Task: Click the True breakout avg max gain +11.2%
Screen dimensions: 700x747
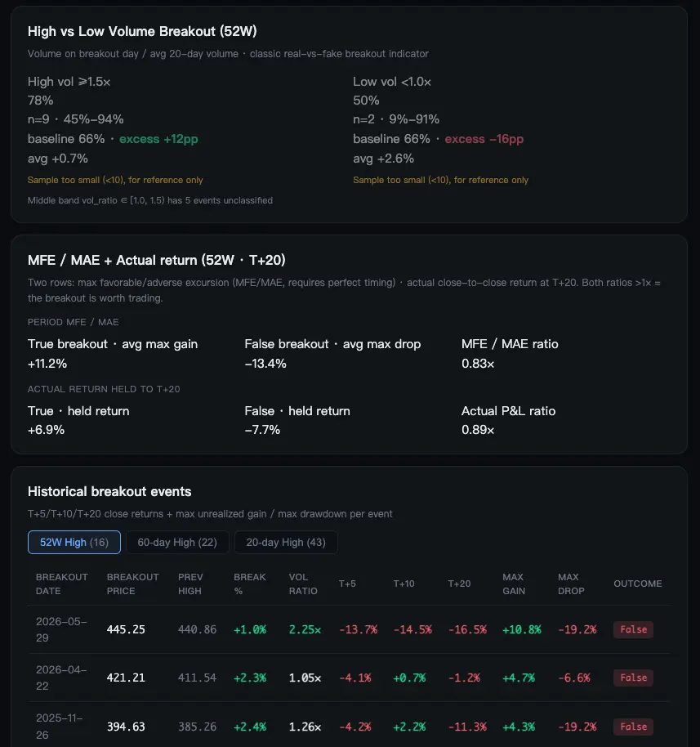Action: tap(47, 364)
